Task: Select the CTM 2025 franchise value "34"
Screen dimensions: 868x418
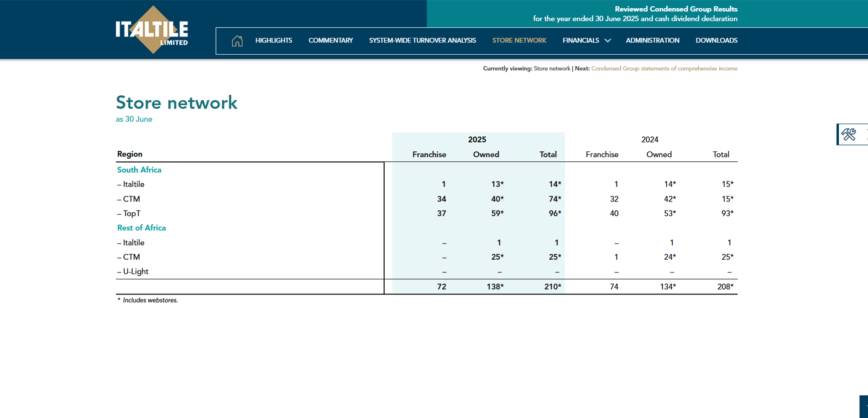Action: click(441, 199)
